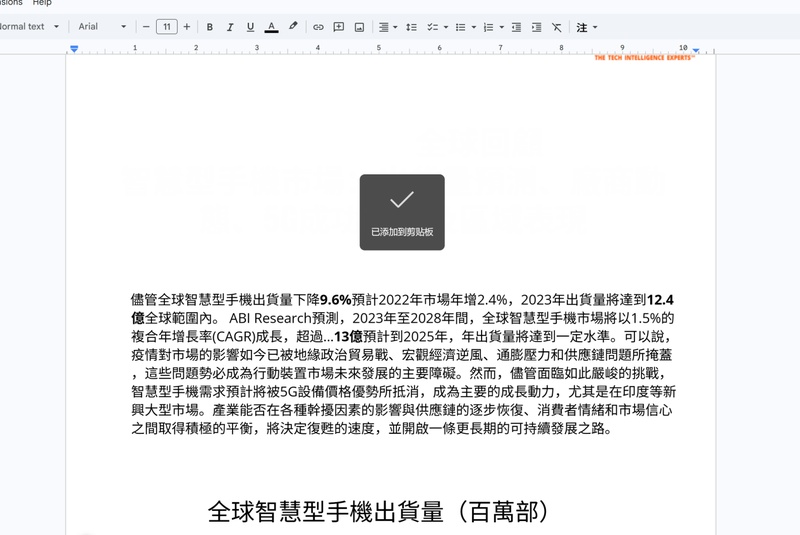
Task: Insert a bulleted list
Action: pyautogui.click(x=461, y=27)
